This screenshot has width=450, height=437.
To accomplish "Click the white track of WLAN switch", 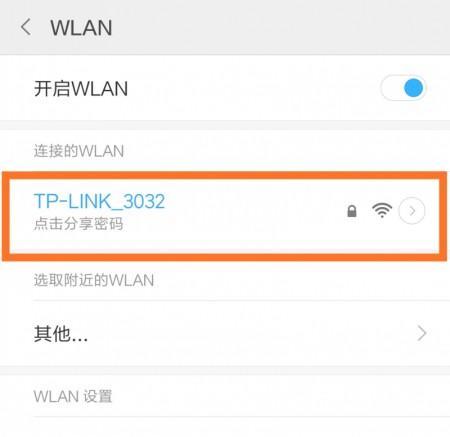I will point(392,88).
